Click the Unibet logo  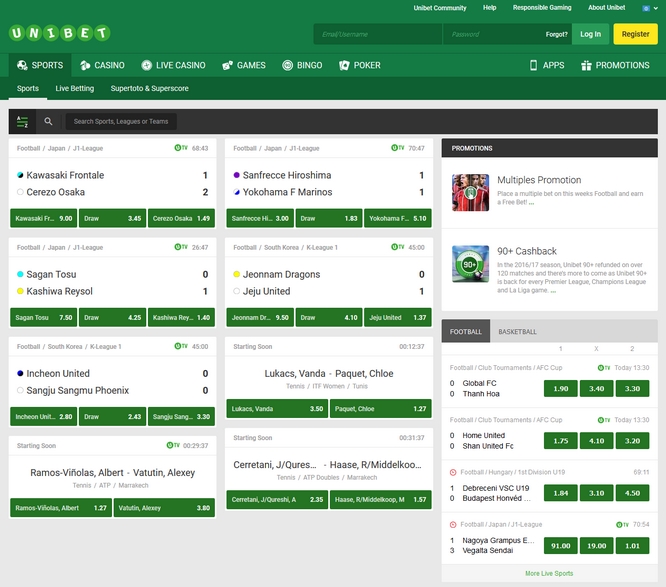pyautogui.click(x=59, y=33)
